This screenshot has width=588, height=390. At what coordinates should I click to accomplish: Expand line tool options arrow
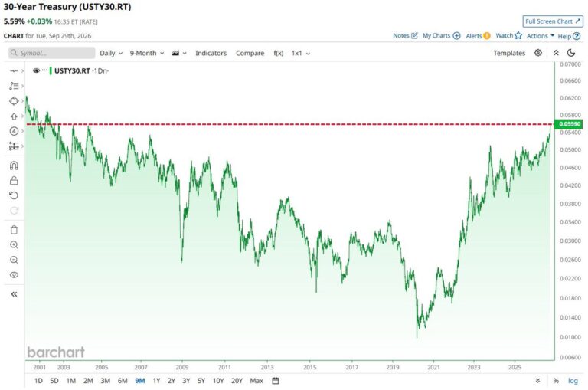[22, 71]
